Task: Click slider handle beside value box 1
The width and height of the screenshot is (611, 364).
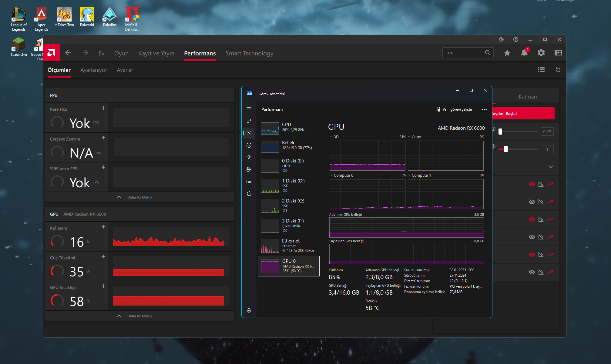Action: click(506, 149)
